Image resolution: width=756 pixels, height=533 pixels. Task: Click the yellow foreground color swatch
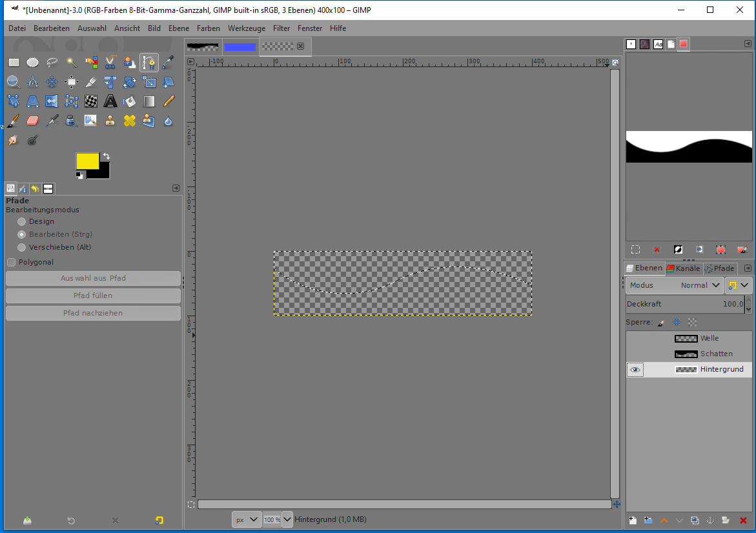pyautogui.click(x=87, y=161)
